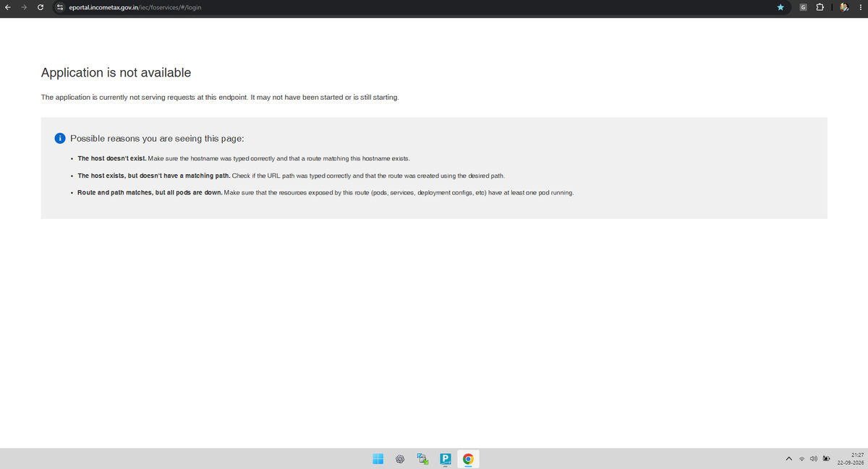Image resolution: width=868 pixels, height=469 pixels.
Task: Open the G extension icon
Action: click(x=803, y=7)
